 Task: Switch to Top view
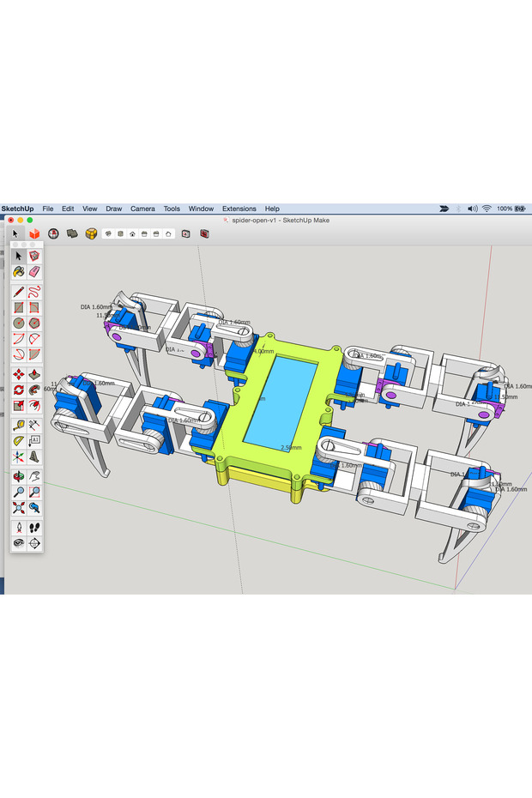pos(120,233)
